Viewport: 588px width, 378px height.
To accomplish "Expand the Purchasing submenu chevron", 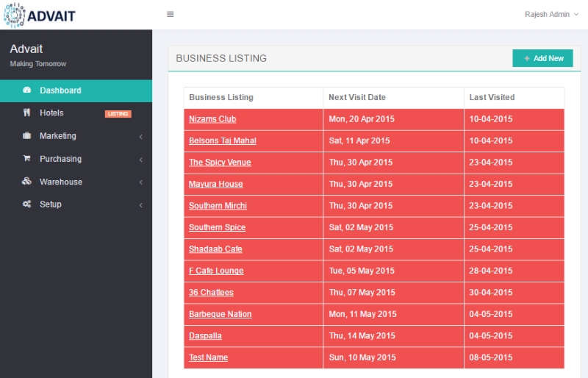I will (x=140, y=160).
